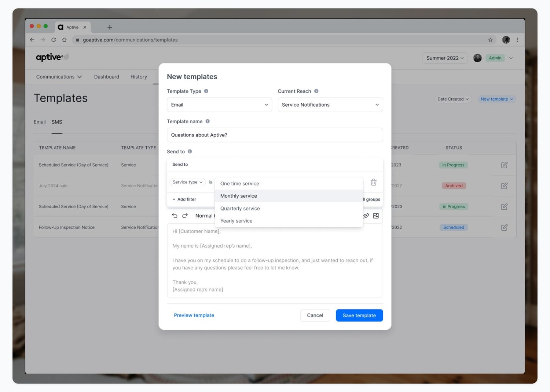Click the Template name input field
Viewport: 550px width, 392px height.
(x=275, y=135)
